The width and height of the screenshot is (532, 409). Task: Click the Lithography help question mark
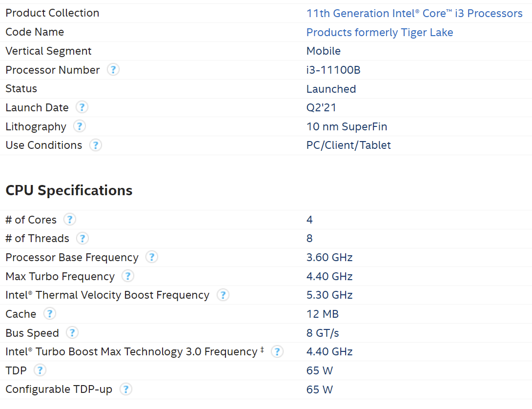point(79,126)
